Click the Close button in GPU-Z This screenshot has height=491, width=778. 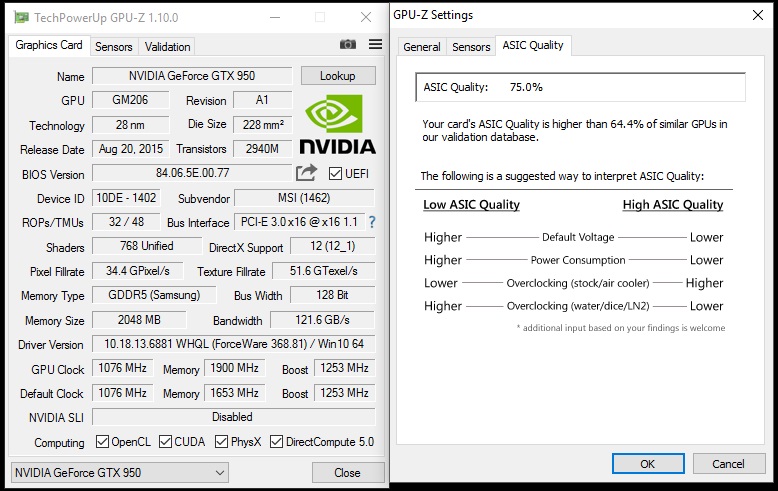pyautogui.click(x=348, y=473)
